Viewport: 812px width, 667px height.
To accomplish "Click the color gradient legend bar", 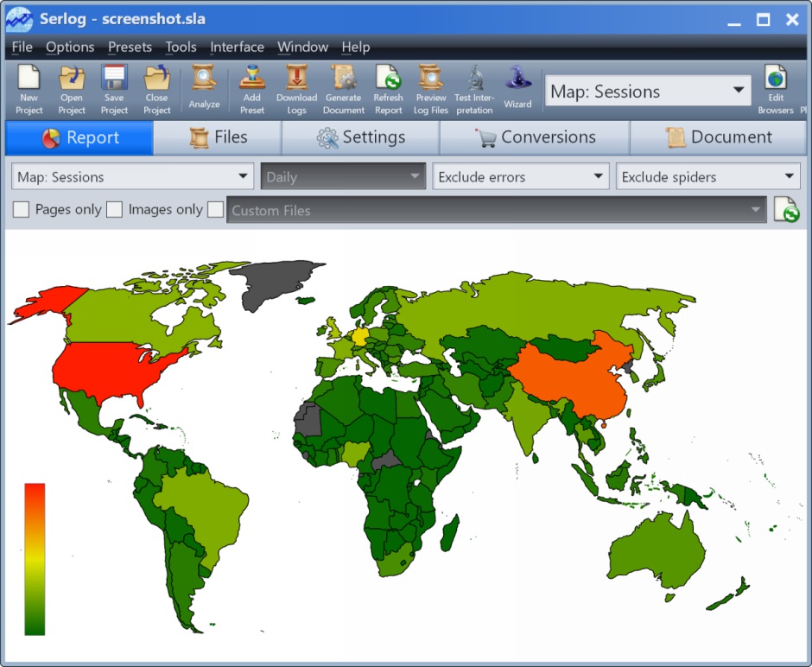I will click(x=35, y=559).
